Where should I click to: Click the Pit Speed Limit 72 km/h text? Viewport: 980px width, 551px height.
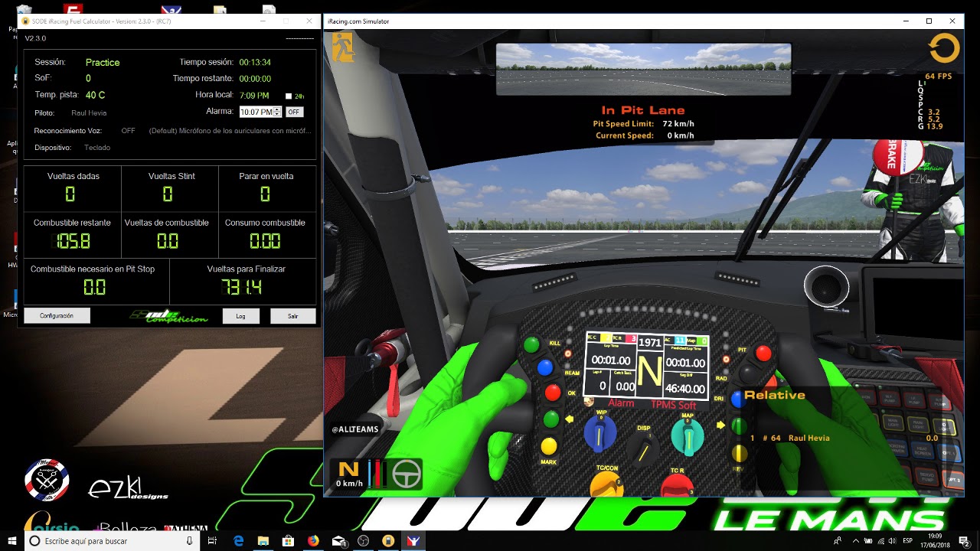[x=644, y=123]
